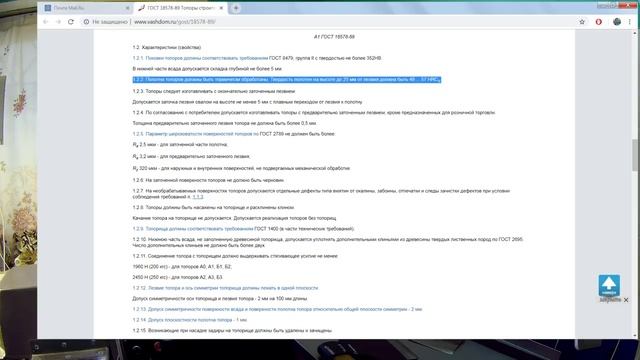This screenshot has height=360, width=640.
Task: Close the ГОСТ 18578-89 tab
Action: tap(221, 8)
